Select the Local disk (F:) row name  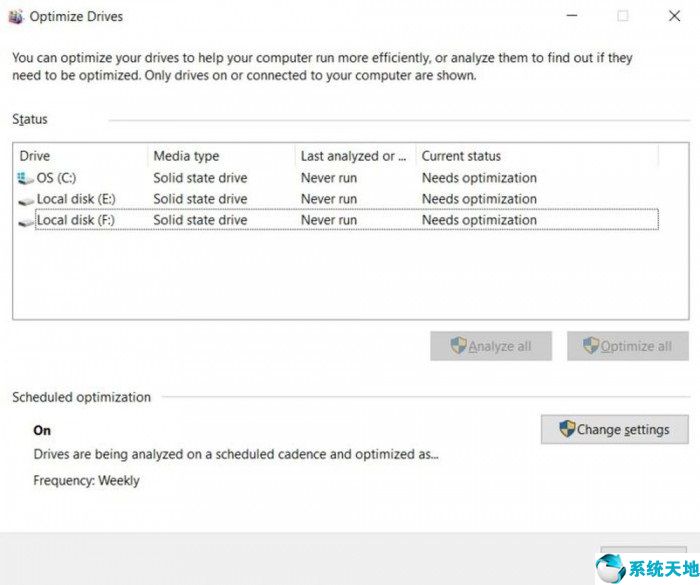tap(75, 220)
